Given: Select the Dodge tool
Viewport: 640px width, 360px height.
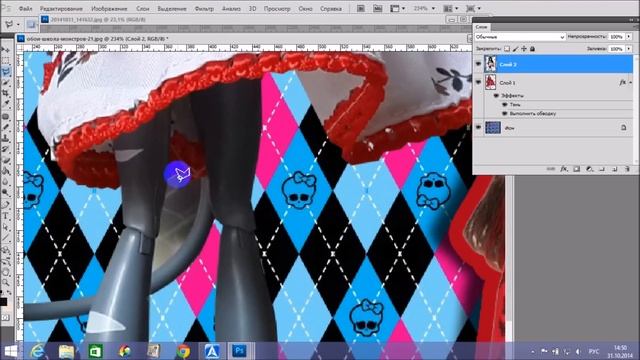Looking at the screenshot, I should (6, 193).
